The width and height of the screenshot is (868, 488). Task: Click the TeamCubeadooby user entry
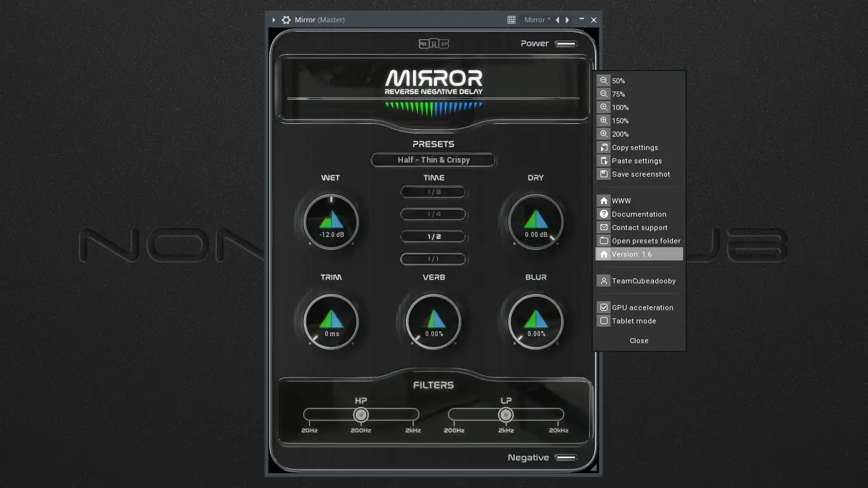(x=639, y=281)
